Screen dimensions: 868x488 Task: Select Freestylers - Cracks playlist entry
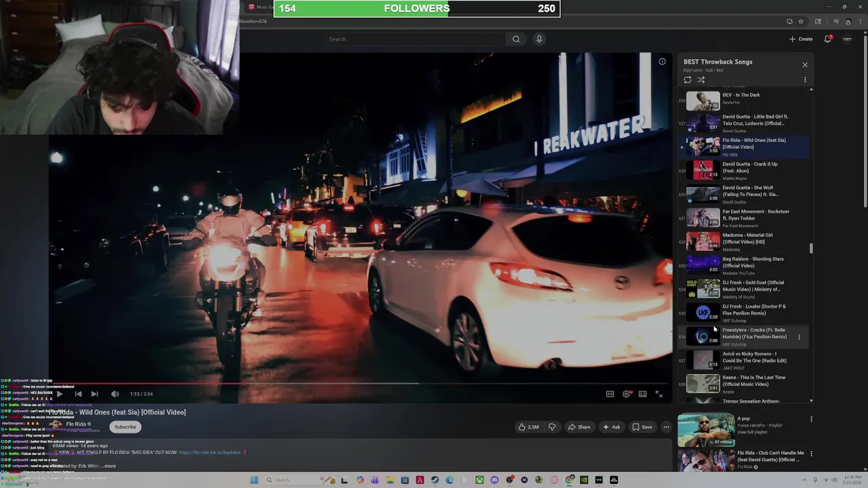(744, 336)
